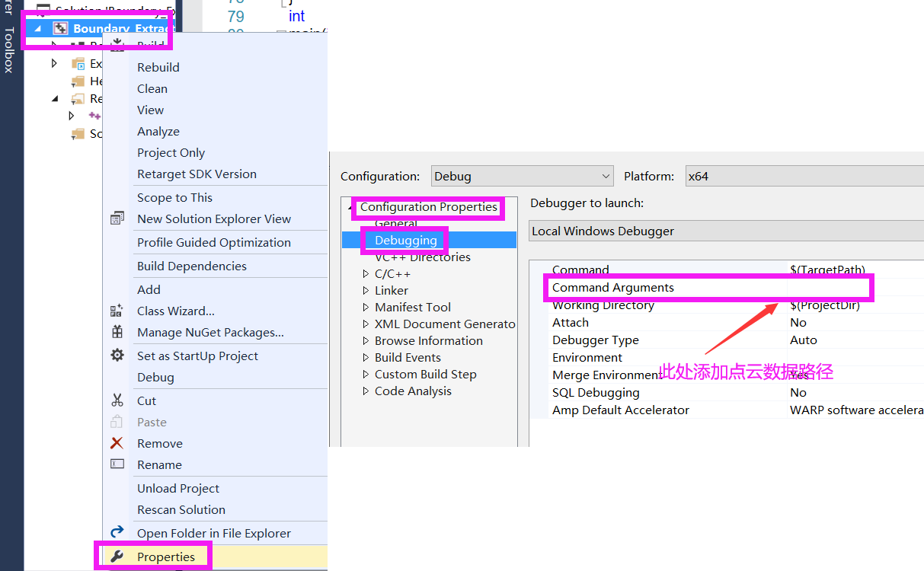
Task: Choose Cut from the context menu
Action: point(146,400)
